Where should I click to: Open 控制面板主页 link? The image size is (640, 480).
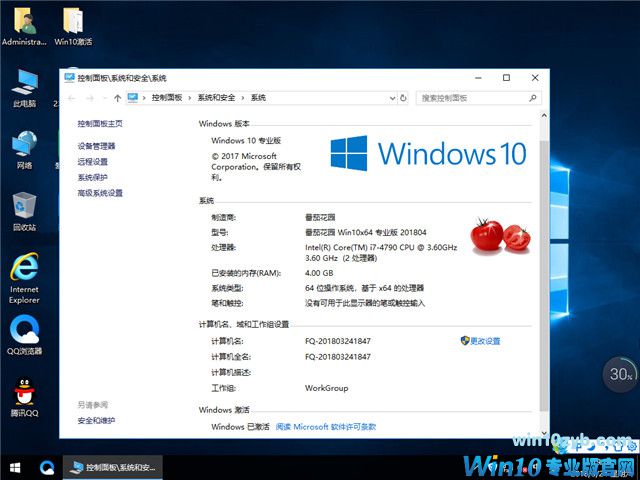coord(100,124)
